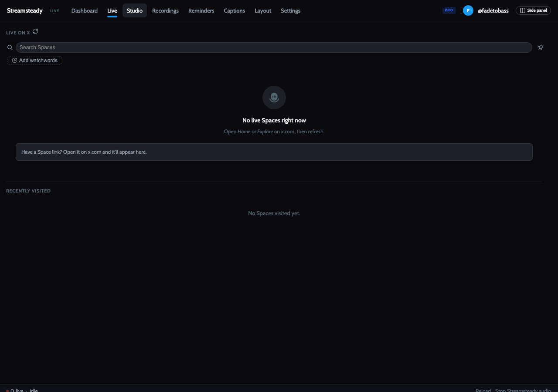Viewport: 558px width, 392px height.
Task: Click the Reload link
Action: pos(483,390)
